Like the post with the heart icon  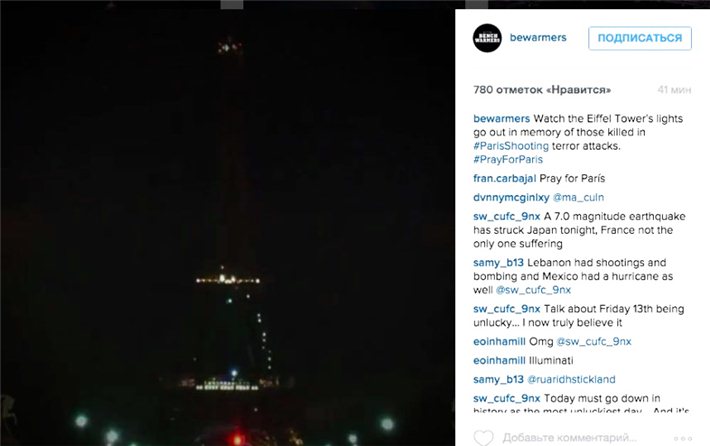point(483,438)
